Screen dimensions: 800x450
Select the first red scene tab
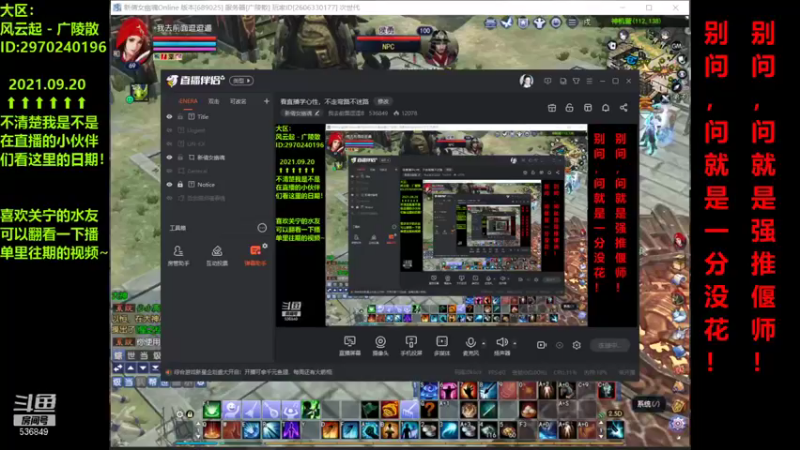coord(188,102)
